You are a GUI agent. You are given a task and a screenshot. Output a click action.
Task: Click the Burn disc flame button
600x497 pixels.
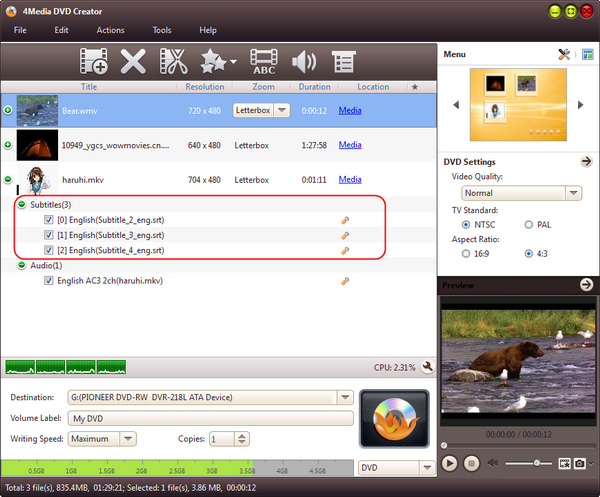[393, 418]
